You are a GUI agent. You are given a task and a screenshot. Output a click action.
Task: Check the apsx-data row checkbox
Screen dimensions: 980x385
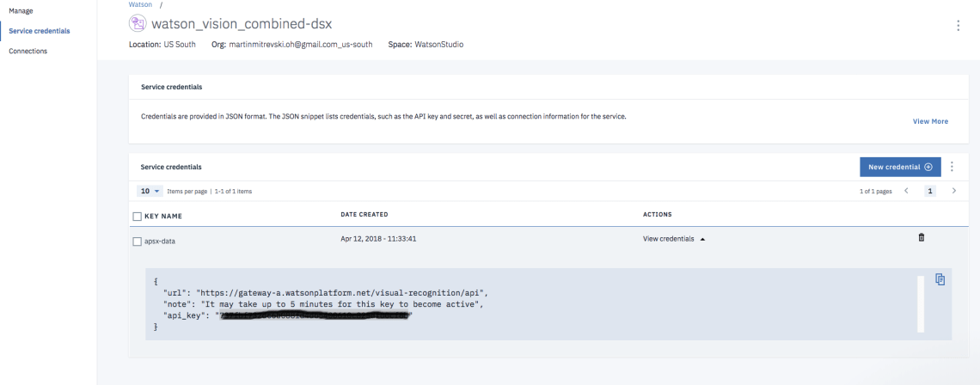[x=137, y=241]
